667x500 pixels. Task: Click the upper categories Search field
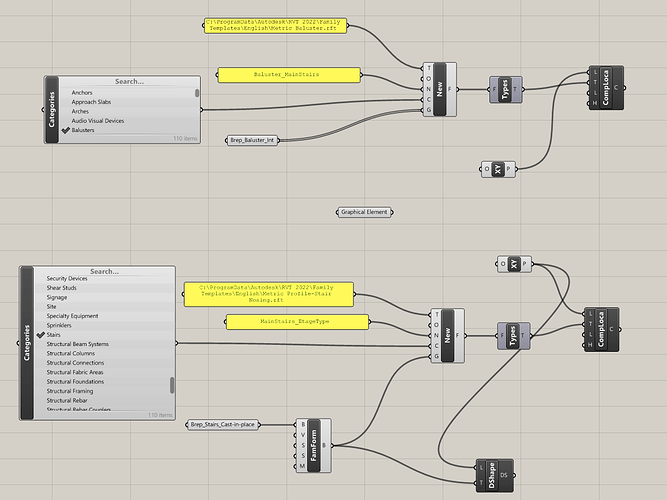pos(129,81)
